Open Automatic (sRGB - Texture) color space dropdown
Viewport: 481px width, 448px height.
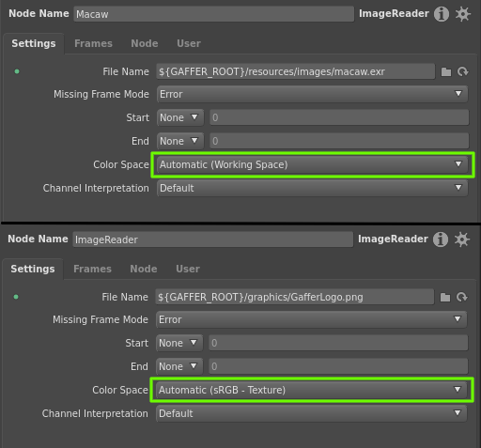[311, 390]
